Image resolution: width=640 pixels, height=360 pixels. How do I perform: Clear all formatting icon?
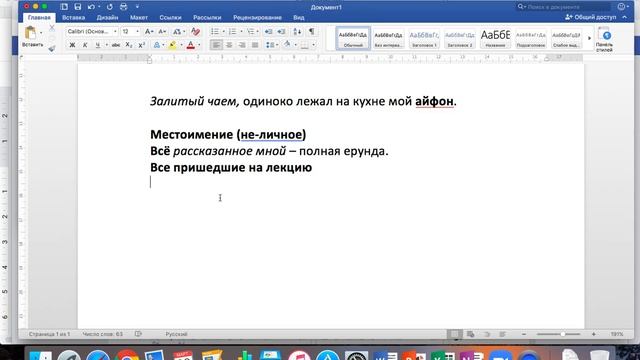(x=196, y=31)
